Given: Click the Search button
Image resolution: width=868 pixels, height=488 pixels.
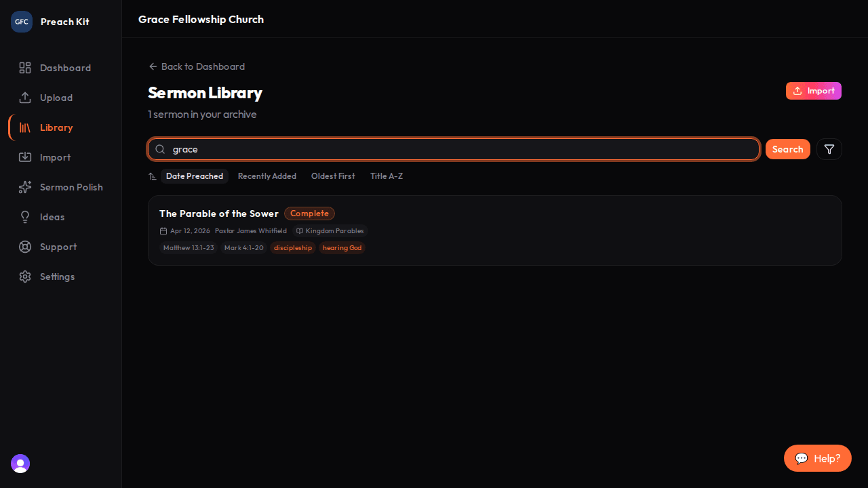Looking at the screenshot, I should 787,149.
